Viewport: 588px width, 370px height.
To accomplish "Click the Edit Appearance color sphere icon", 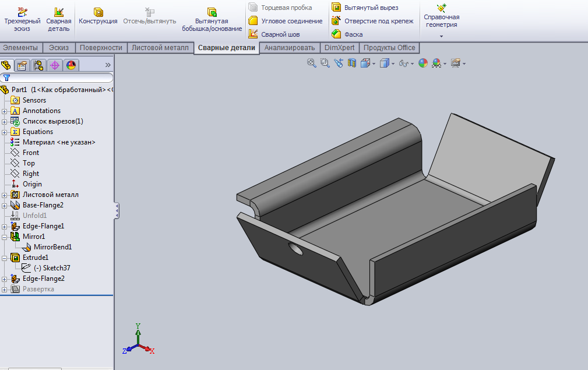I will click(x=423, y=63).
